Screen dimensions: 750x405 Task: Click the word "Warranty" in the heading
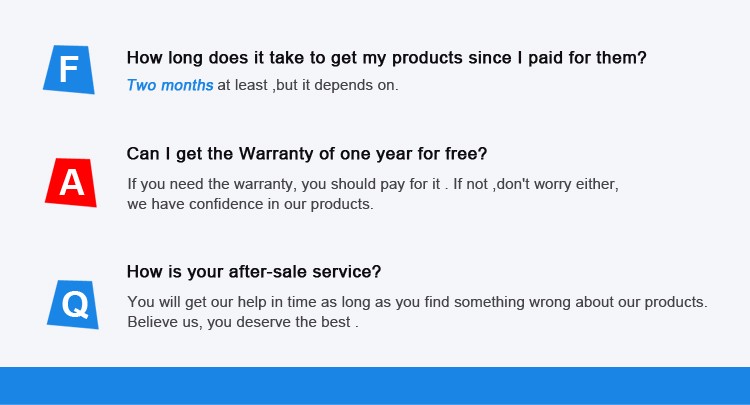click(275, 154)
